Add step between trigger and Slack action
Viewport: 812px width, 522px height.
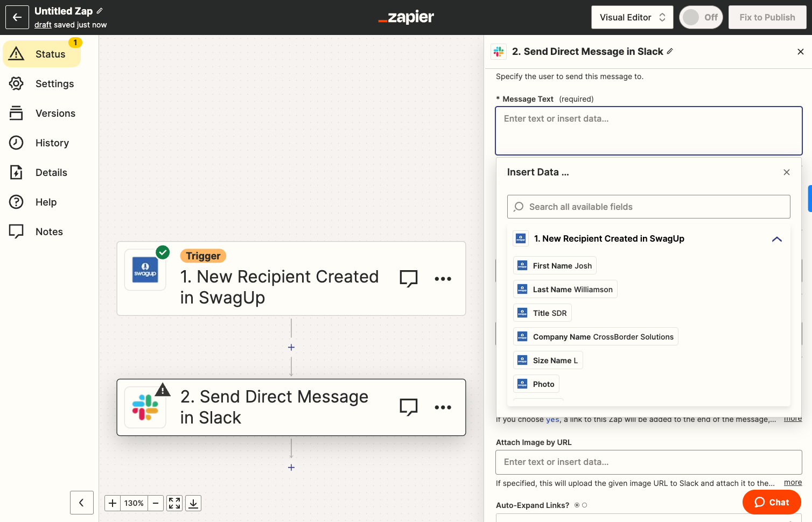point(291,348)
